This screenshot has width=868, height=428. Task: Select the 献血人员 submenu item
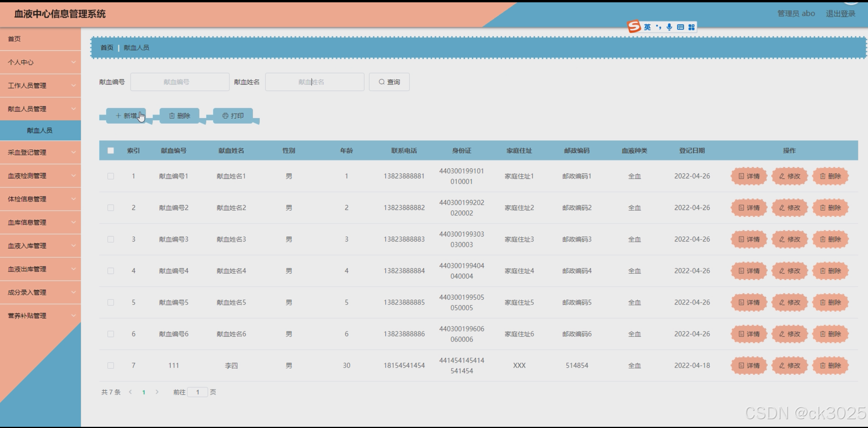(40, 130)
